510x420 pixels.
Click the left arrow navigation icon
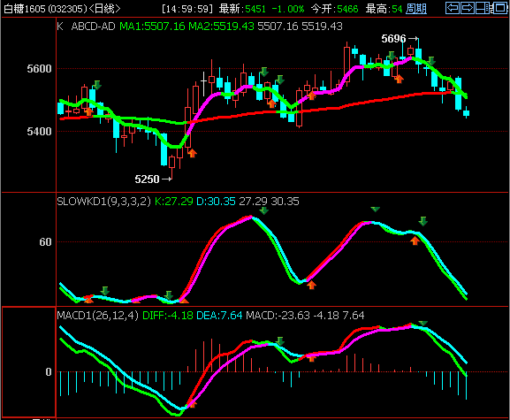[x=453, y=7]
